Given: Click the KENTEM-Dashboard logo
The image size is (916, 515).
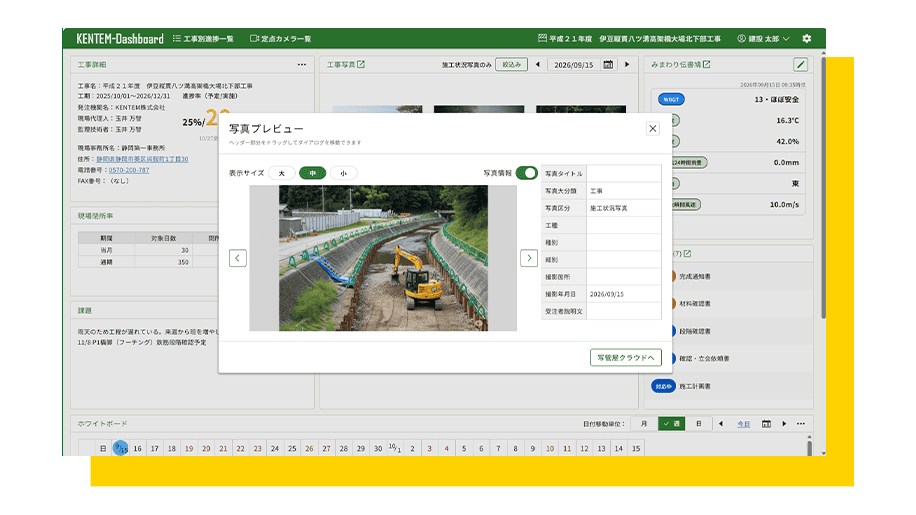Looking at the screenshot, I should [120, 39].
